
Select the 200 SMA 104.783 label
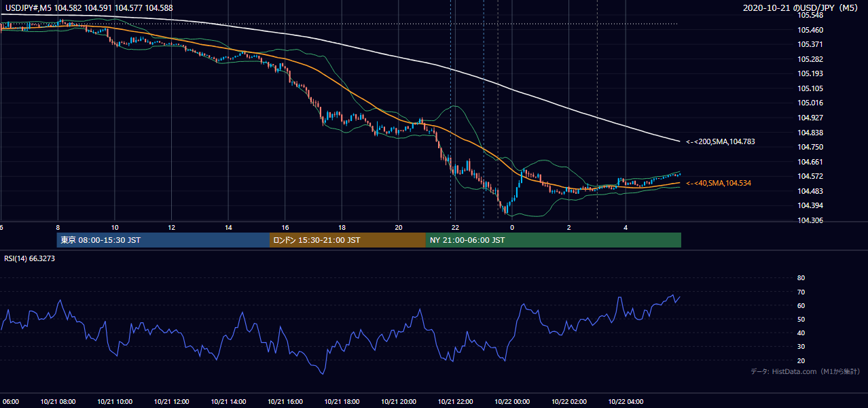pos(721,142)
